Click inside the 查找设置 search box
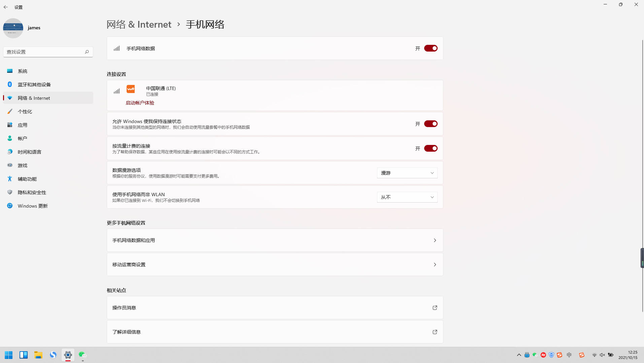Image resolution: width=644 pixels, height=363 pixels. coord(44,52)
